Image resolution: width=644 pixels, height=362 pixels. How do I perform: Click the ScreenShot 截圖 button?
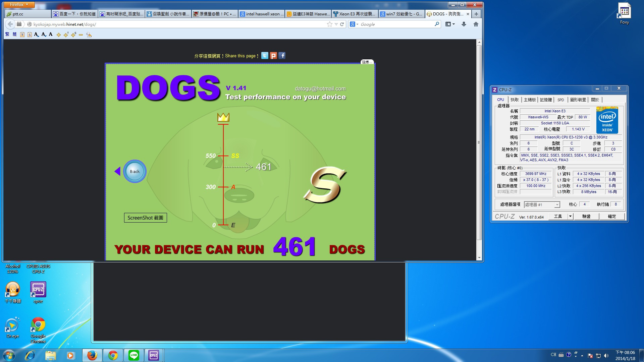point(145,218)
